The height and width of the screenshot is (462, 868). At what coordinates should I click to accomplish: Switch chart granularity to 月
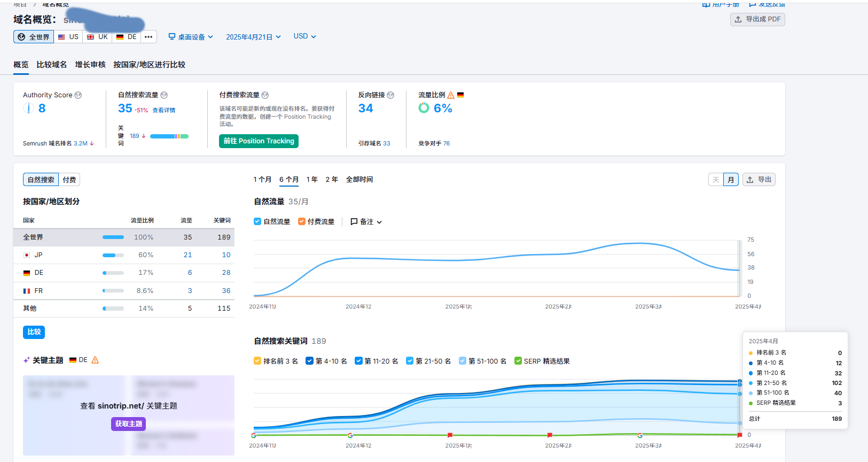pos(731,180)
